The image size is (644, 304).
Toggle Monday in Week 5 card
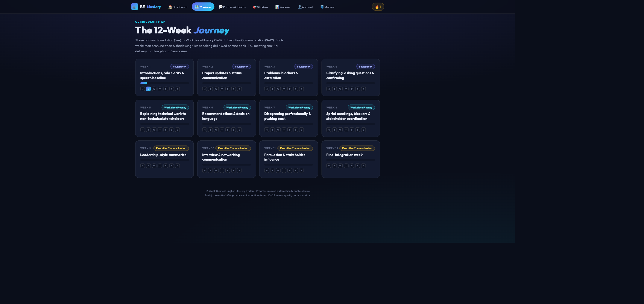point(143,130)
